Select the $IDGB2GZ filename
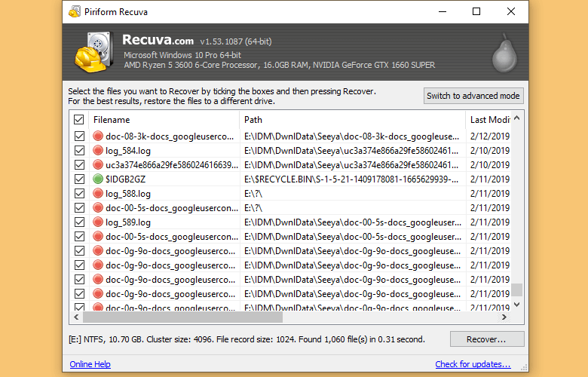The width and height of the screenshot is (588, 377). (126, 179)
